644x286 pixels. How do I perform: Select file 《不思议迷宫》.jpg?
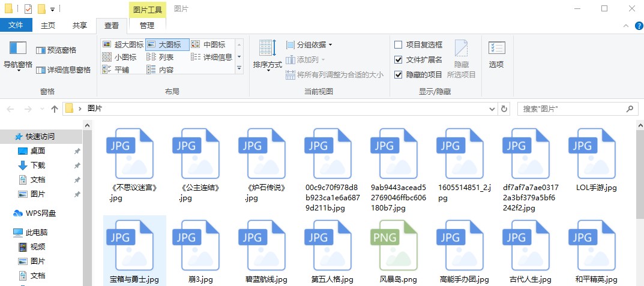(x=134, y=166)
